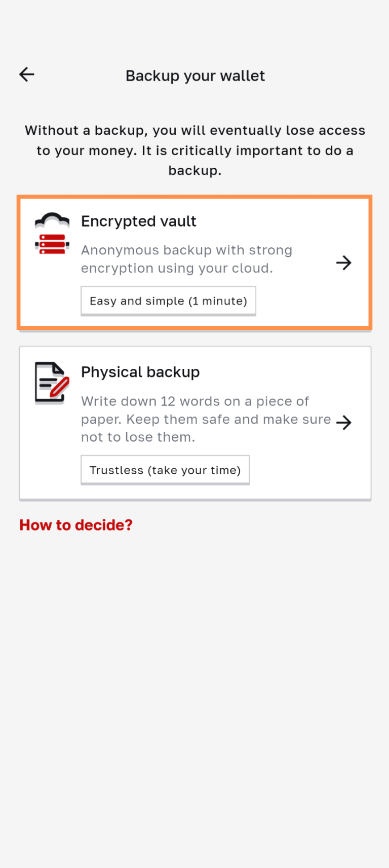Open Encrypted vault via its right arrow
The image size is (389, 868).
pyautogui.click(x=344, y=262)
